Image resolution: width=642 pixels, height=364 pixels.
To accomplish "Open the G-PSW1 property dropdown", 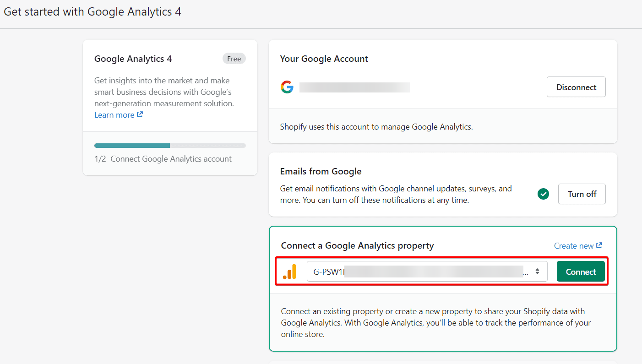I will [x=426, y=272].
